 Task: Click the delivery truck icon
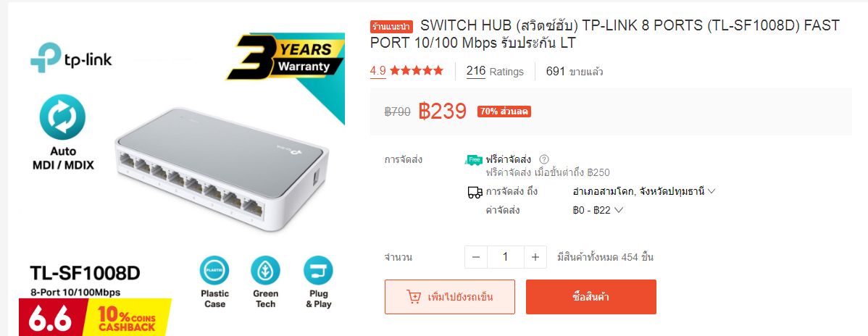[x=475, y=193]
